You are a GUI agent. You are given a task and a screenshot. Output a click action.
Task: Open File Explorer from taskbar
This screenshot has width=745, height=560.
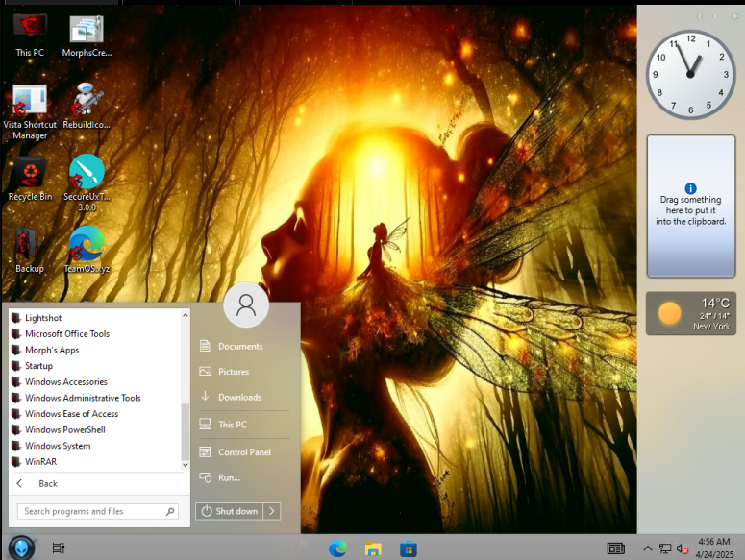(x=373, y=548)
